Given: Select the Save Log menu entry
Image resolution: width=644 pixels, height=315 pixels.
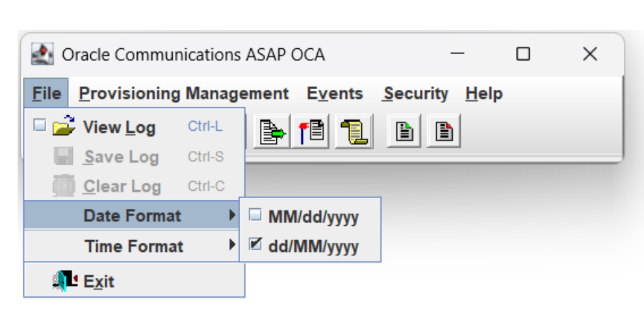Looking at the screenshot, I should (x=135, y=157).
